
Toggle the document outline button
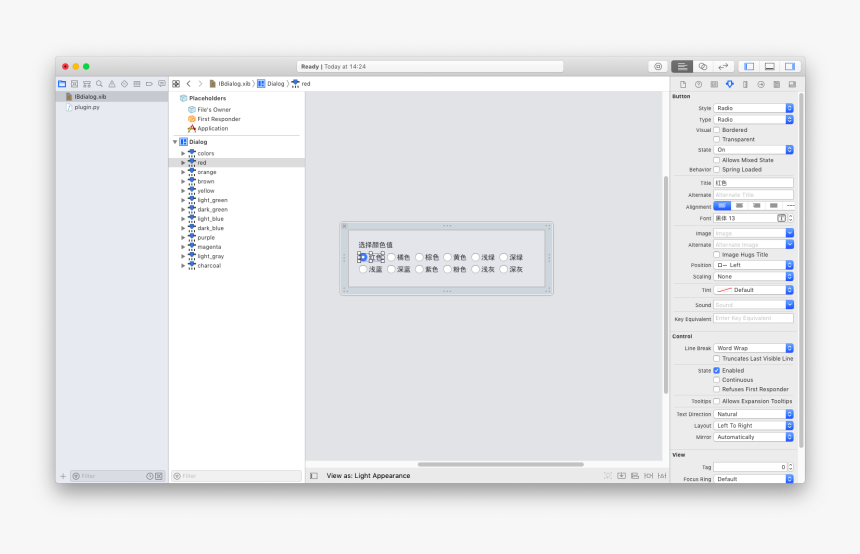click(314, 476)
